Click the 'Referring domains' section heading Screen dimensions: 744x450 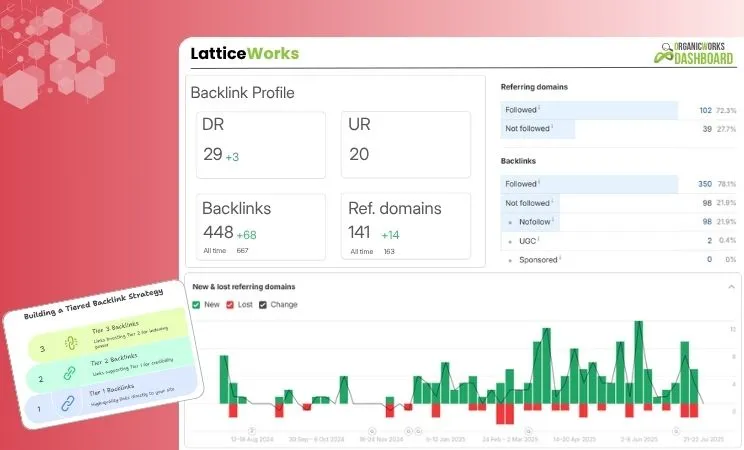[x=534, y=87]
